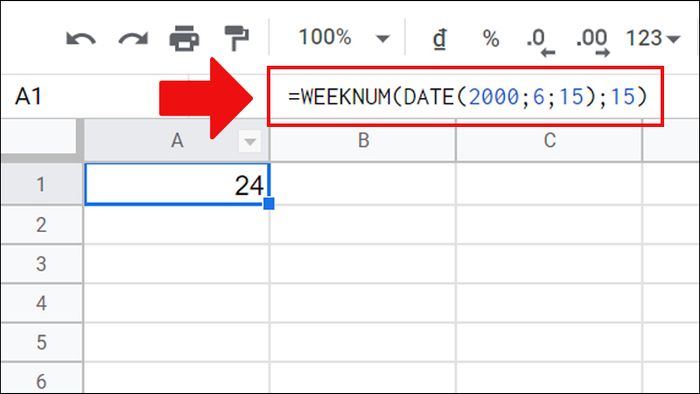
Task: Apply percent format icon
Action: click(x=491, y=38)
